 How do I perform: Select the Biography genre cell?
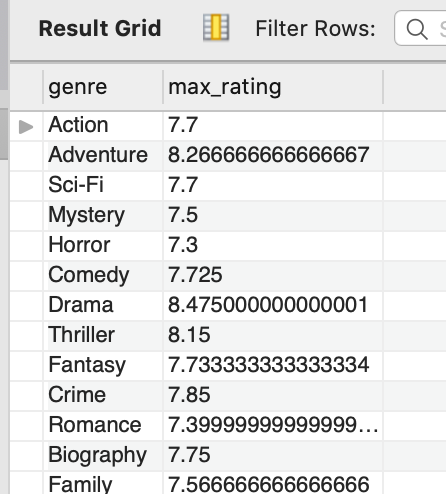click(x=103, y=455)
